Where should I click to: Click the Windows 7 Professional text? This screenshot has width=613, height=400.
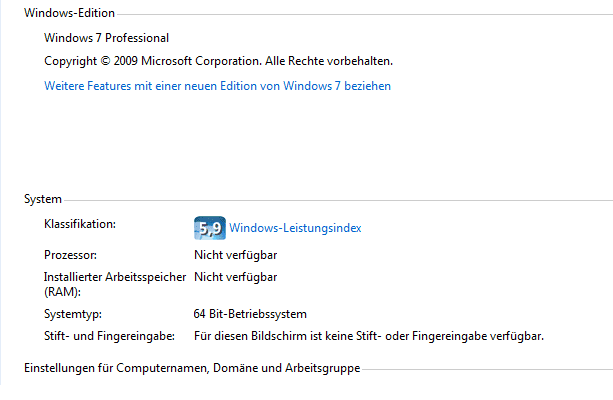(x=106, y=38)
